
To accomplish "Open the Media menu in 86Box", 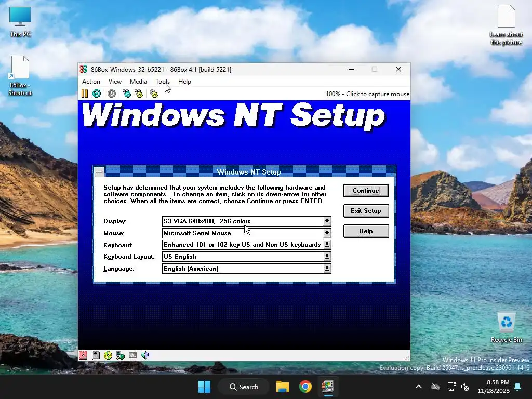I will coord(138,82).
